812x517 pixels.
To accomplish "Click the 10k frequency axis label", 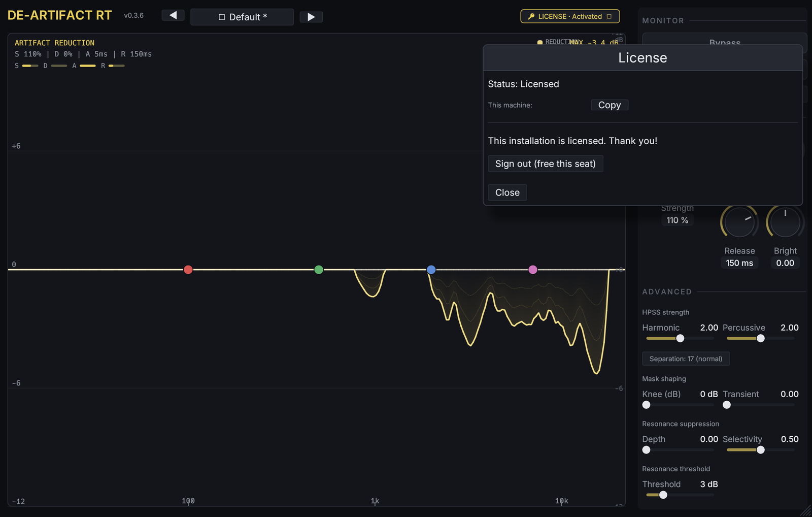I will click(562, 501).
